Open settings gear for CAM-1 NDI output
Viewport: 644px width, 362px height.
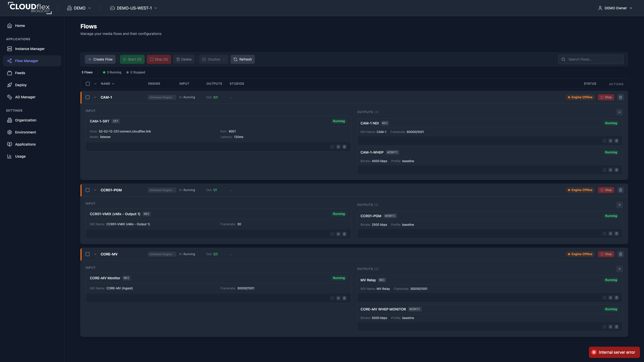click(611, 141)
